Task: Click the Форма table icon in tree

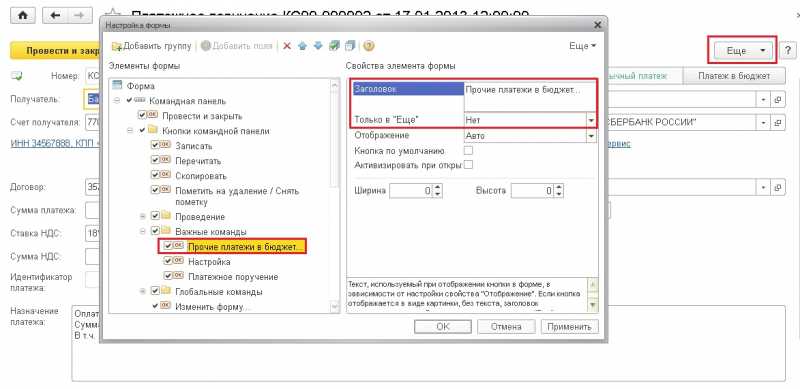Action: [117, 86]
